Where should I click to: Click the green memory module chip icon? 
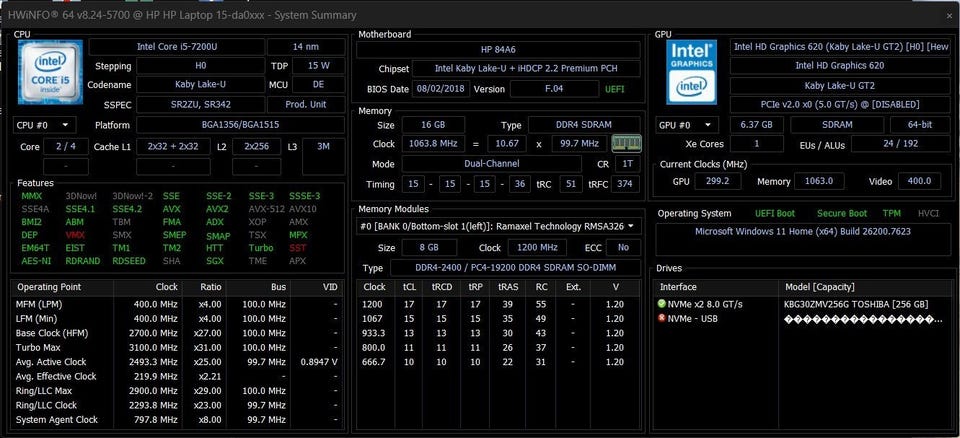[626, 144]
